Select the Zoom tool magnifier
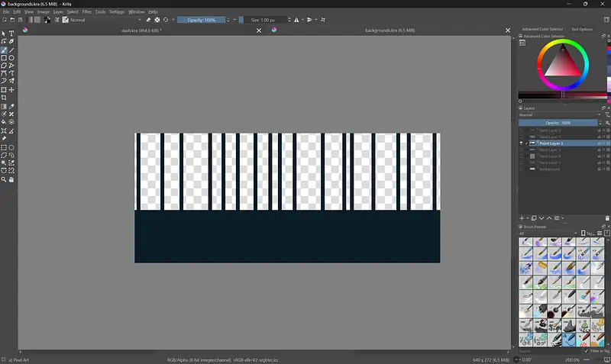 4,179
